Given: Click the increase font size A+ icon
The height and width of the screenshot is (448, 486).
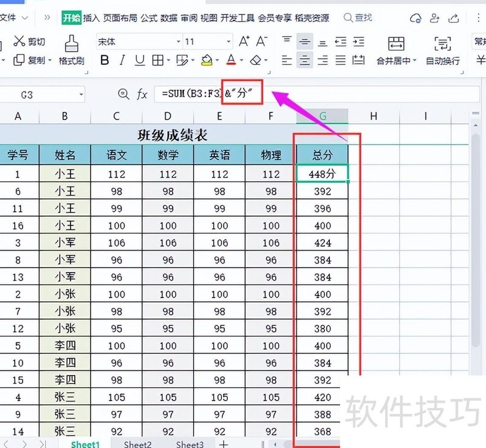Looking at the screenshot, I should (244, 41).
